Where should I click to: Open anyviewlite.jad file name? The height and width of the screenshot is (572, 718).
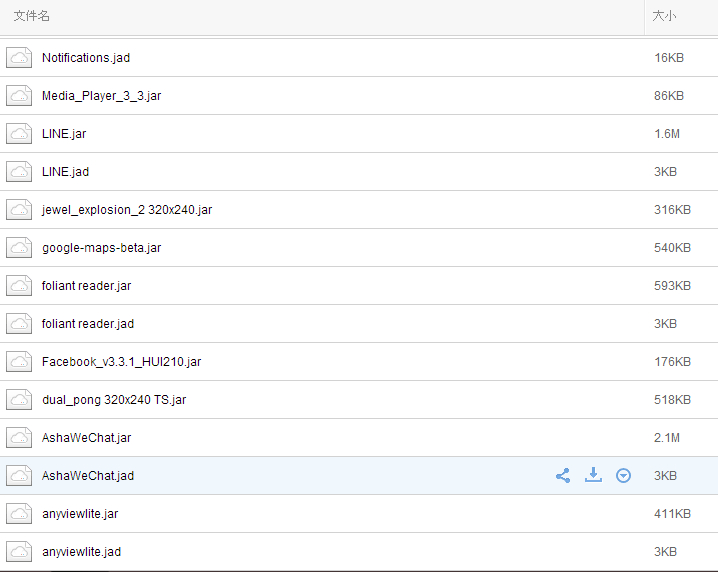click(x=82, y=552)
